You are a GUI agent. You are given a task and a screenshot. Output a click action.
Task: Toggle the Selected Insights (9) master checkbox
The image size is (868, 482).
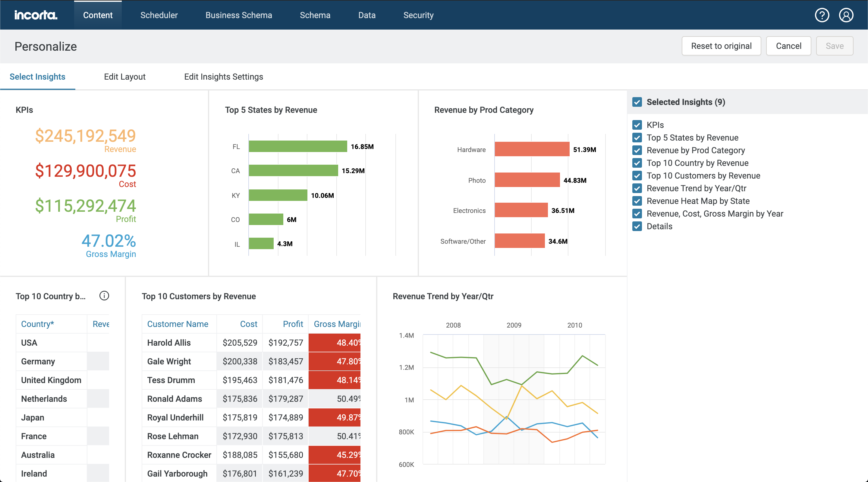pos(637,102)
